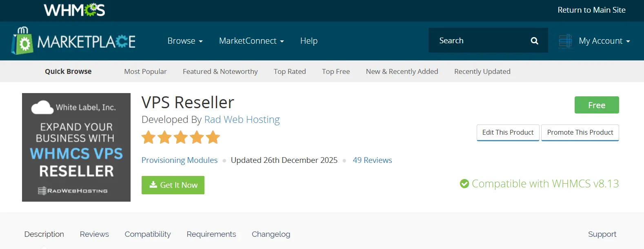The height and width of the screenshot is (249, 644).
Task: Click the VPS Reseller product thumbnail
Action: click(76, 147)
